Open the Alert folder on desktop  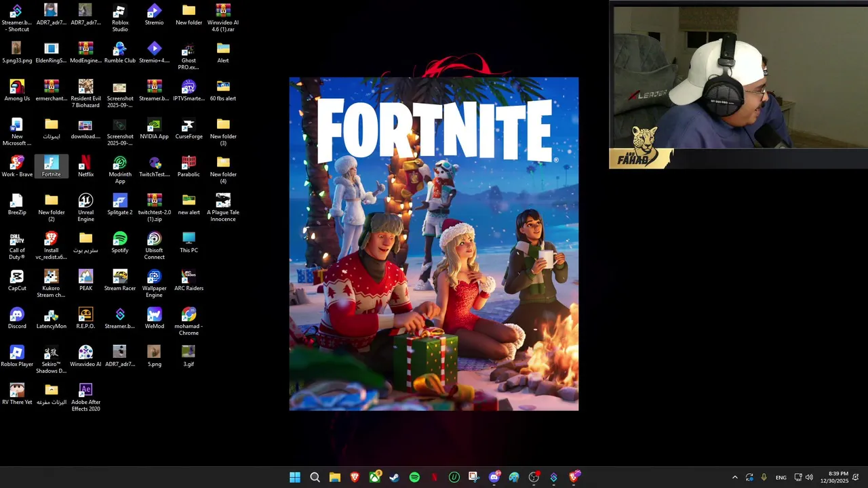click(x=223, y=52)
